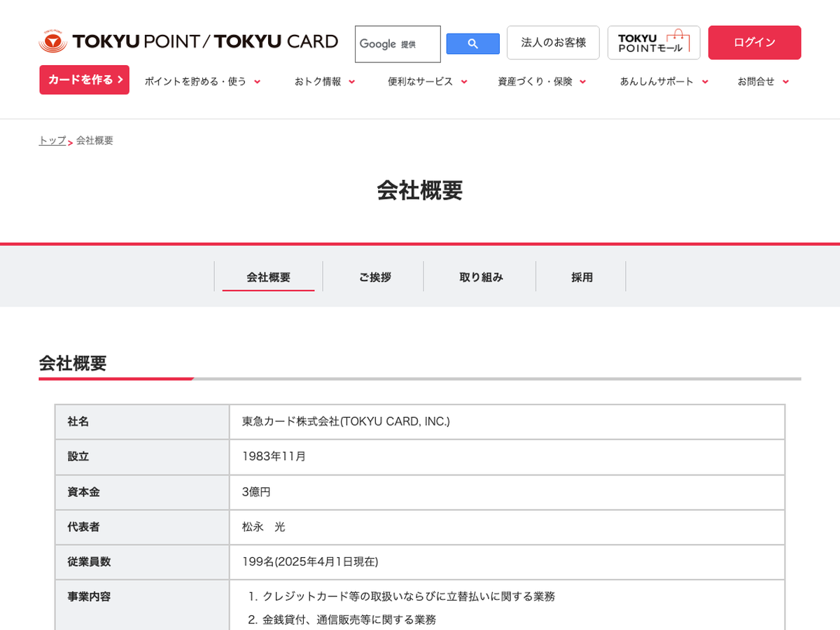This screenshot has width=840, height=630.
Task: Expand the 資産づくり・保険 menu
Action: click(541, 81)
